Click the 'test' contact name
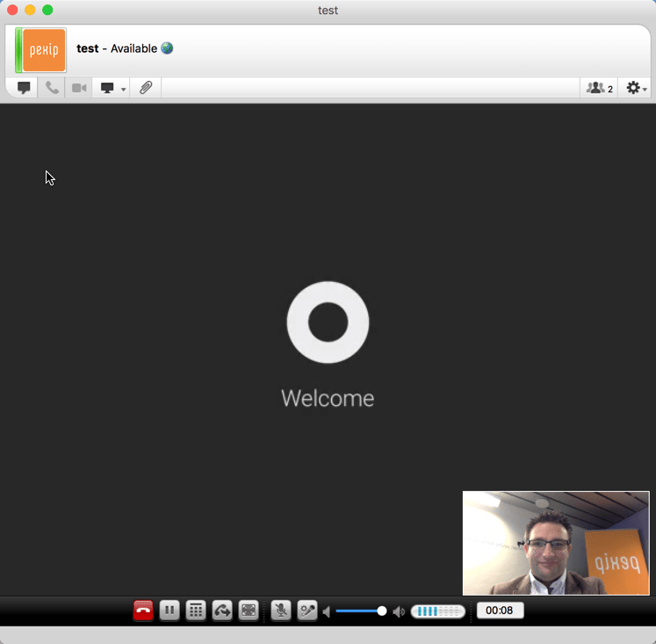656x644 pixels. click(88, 48)
